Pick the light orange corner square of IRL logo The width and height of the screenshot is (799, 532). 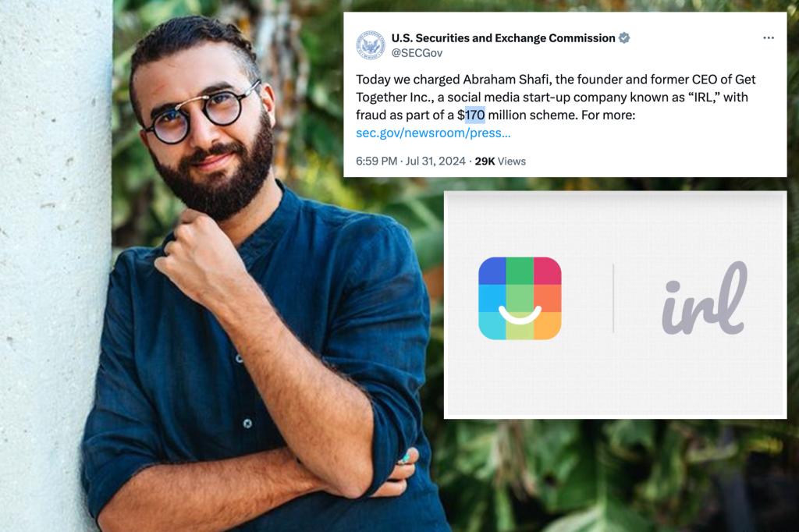[547, 325]
